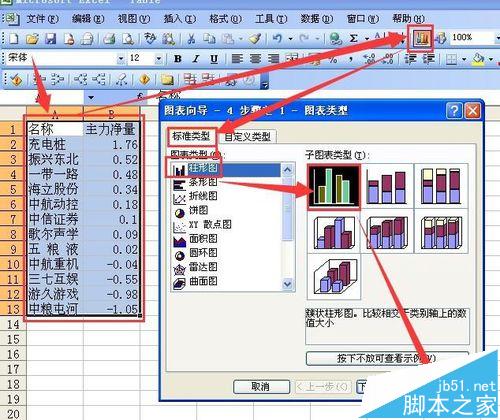Viewport: 500px width, 420px height.
Task: Open the 数据 menu
Action: (x=316, y=19)
